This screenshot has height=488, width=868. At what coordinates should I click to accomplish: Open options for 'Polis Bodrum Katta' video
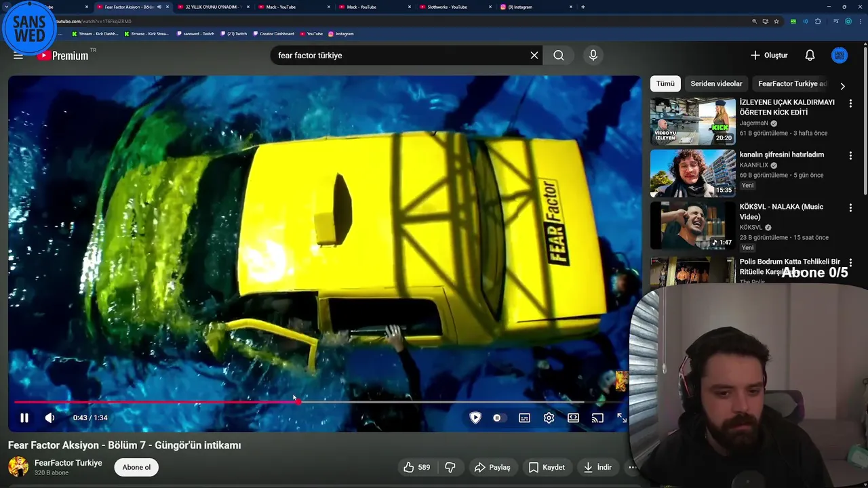click(x=850, y=262)
